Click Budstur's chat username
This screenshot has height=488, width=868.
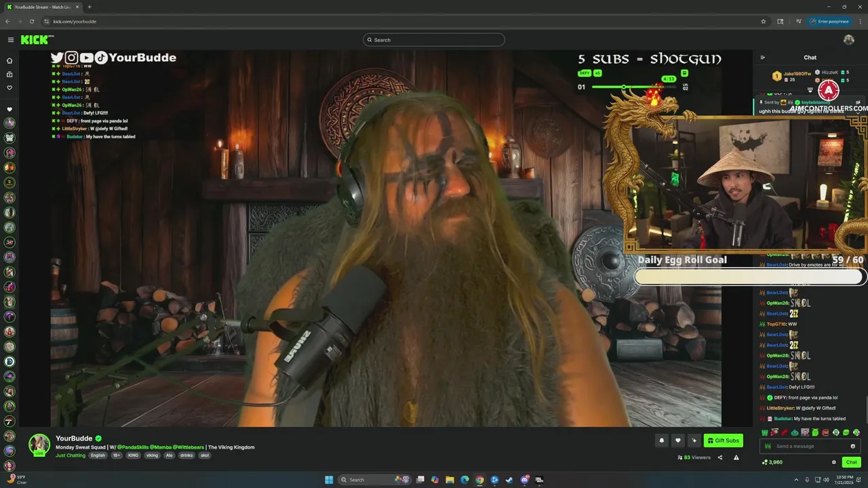783,419
